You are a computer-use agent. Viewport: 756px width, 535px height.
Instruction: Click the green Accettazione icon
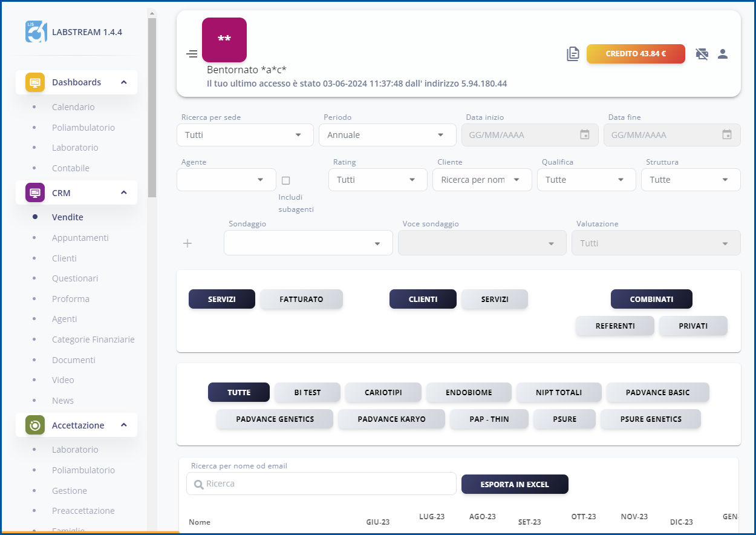34,425
